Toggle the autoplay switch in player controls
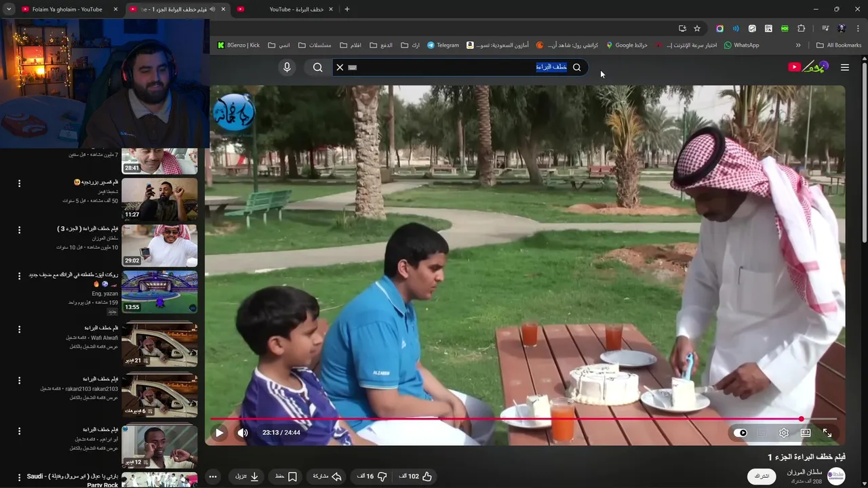This screenshot has height=488, width=868. click(x=741, y=432)
